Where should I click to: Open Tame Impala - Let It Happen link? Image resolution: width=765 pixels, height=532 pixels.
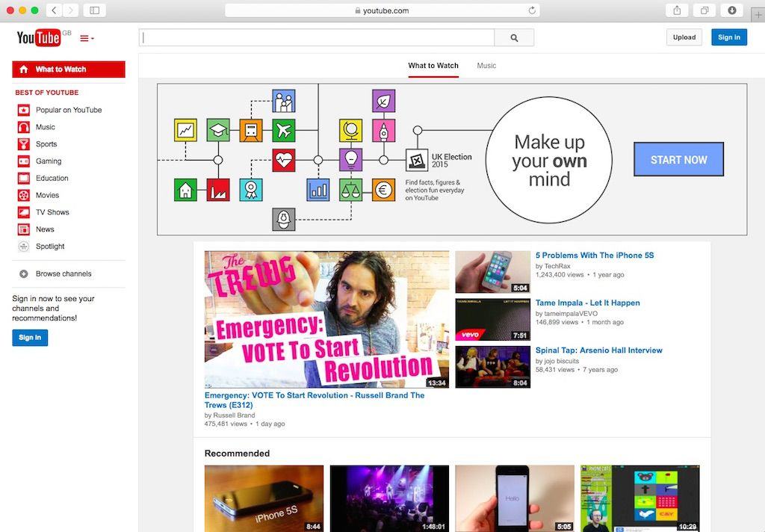(587, 303)
